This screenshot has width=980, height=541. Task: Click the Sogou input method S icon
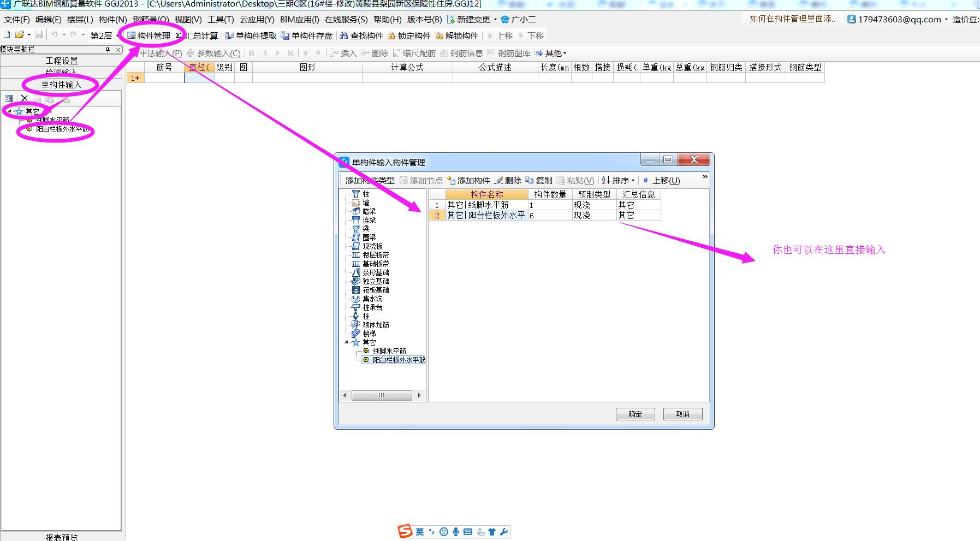pos(405,531)
